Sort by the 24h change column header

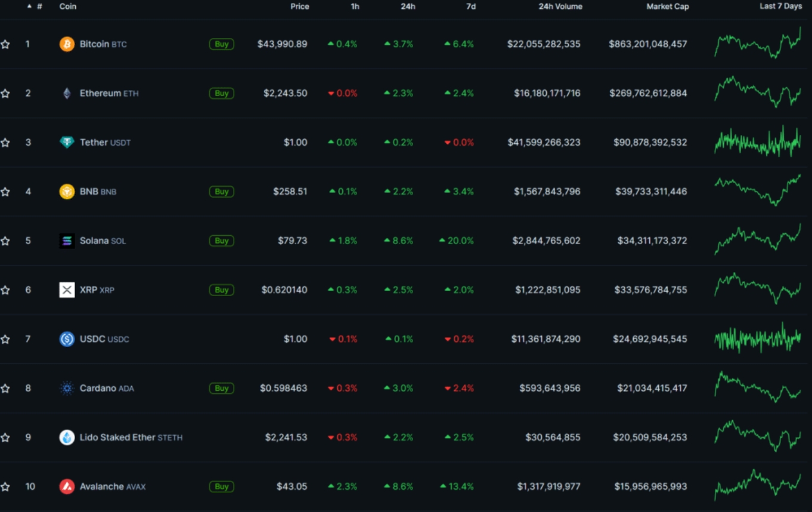click(x=408, y=7)
